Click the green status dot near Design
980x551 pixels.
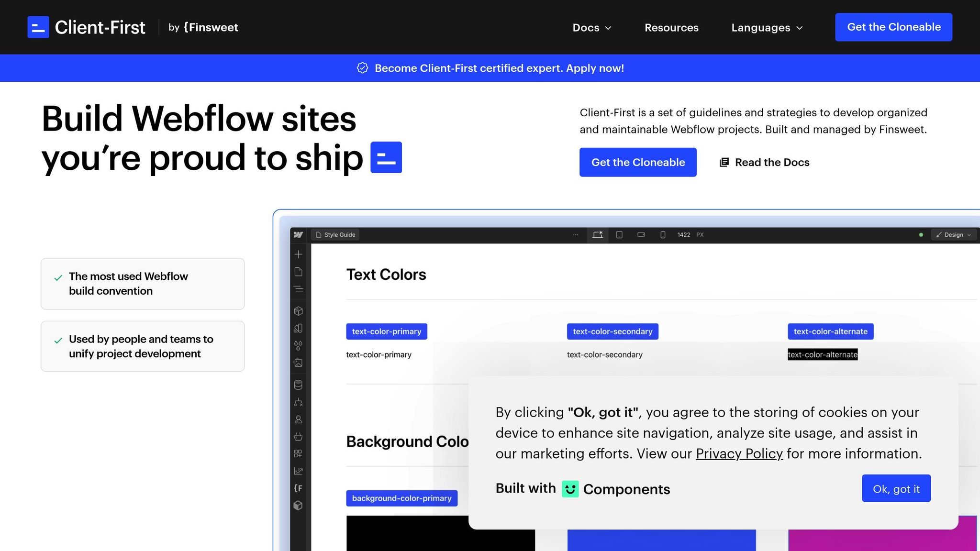coord(921,235)
